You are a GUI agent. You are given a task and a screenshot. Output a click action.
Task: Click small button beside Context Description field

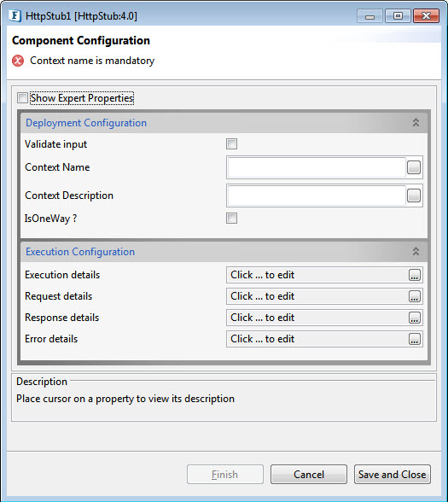click(x=414, y=196)
